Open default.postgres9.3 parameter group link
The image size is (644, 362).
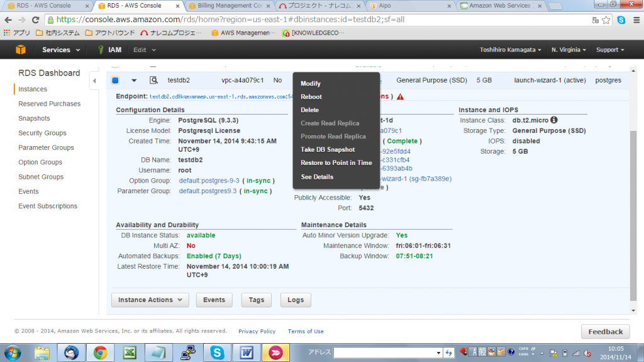[x=208, y=191]
